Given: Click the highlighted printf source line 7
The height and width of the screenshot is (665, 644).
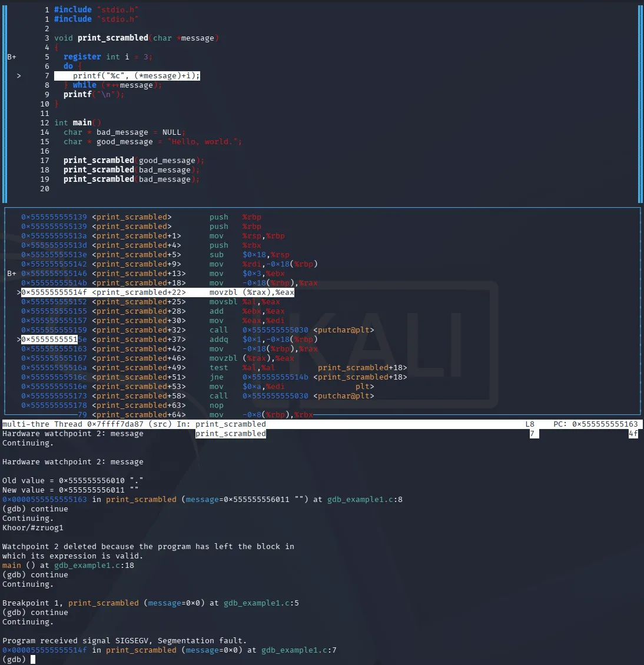Looking at the screenshot, I should (x=127, y=76).
